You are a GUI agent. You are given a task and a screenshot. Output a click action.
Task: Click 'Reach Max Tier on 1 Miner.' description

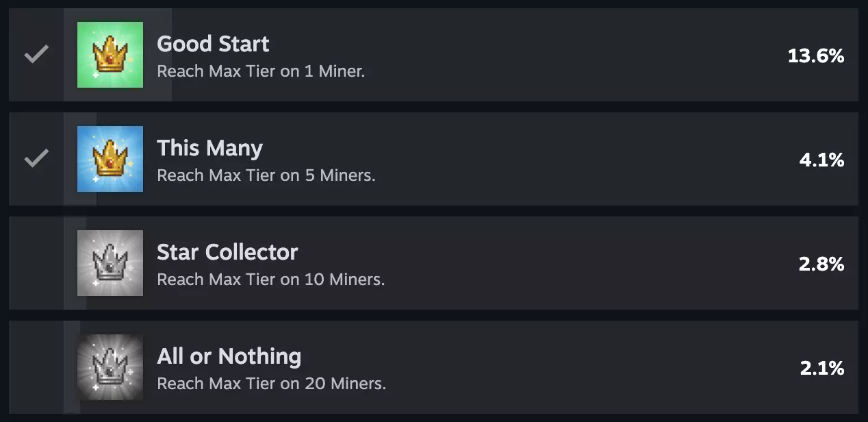pos(261,71)
